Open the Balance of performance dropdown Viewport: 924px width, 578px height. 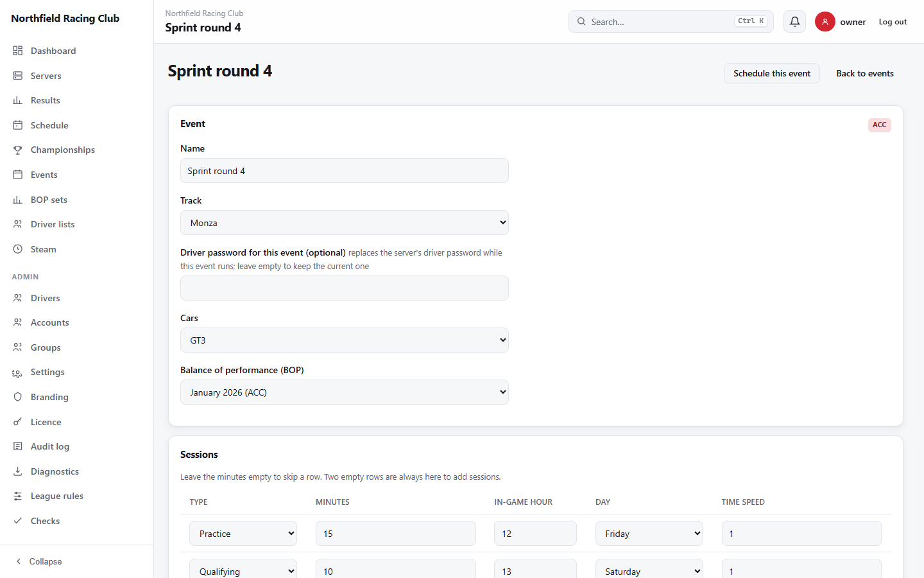[345, 392]
